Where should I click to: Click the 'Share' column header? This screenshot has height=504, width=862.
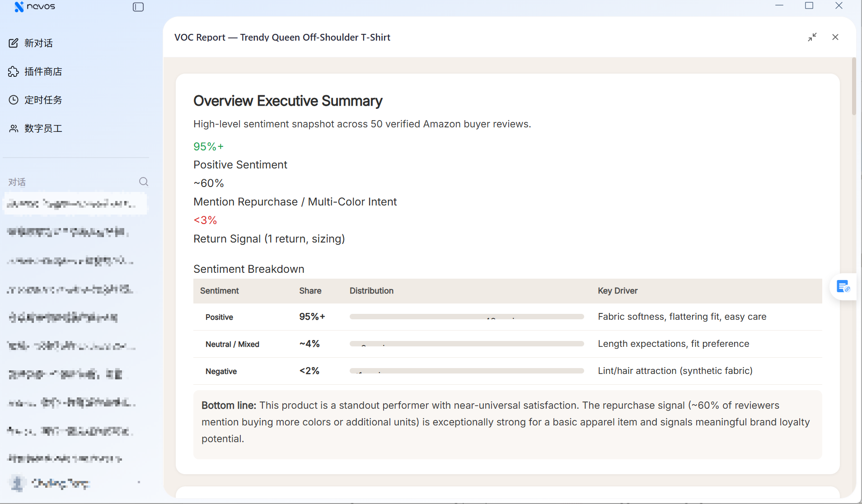[310, 291]
